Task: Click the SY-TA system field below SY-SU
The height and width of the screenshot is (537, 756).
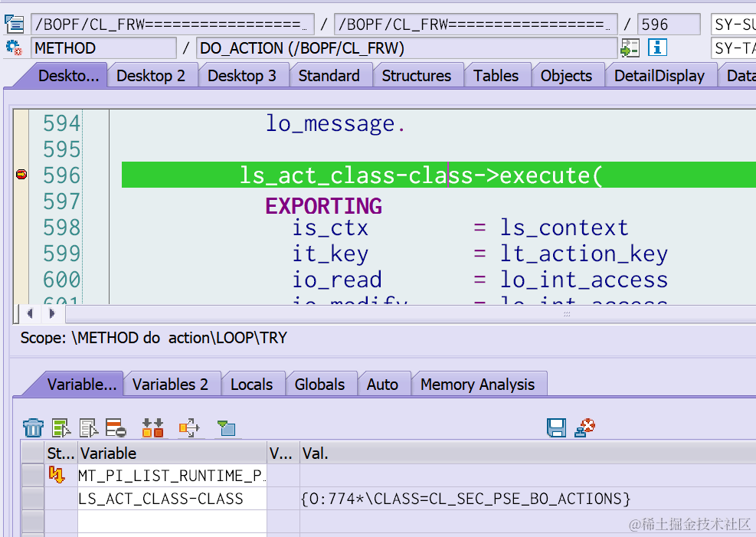Action: pos(733,48)
